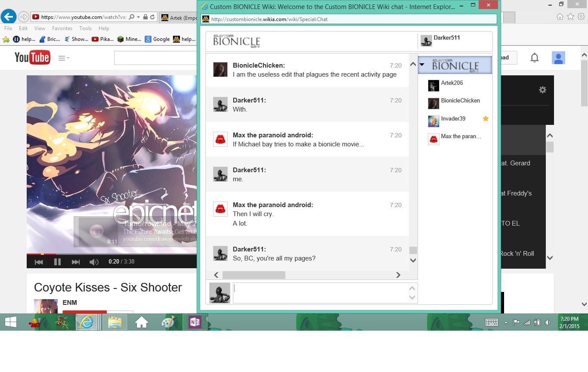This screenshot has height=372, width=588.
Task: Open the playlist settings gear icon
Action: 542,90
